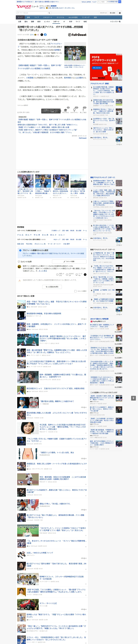Click the article's stadium photo thumbnail
138x644 pixels.
coord(75,53)
